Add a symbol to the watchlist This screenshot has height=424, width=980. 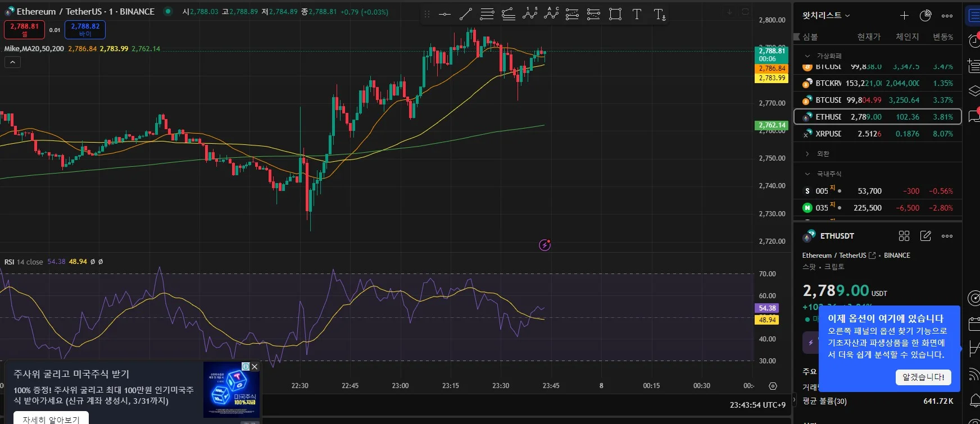[x=904, y=16]
